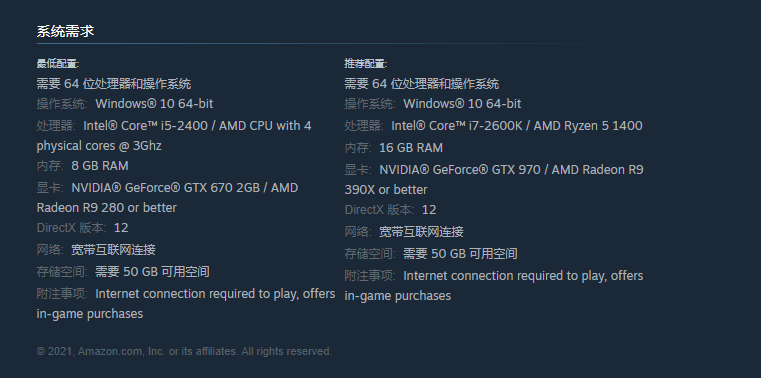Click the Amazon.com copyright notice
The width and height of the screenshot is (761, 378).
[184, 351]
